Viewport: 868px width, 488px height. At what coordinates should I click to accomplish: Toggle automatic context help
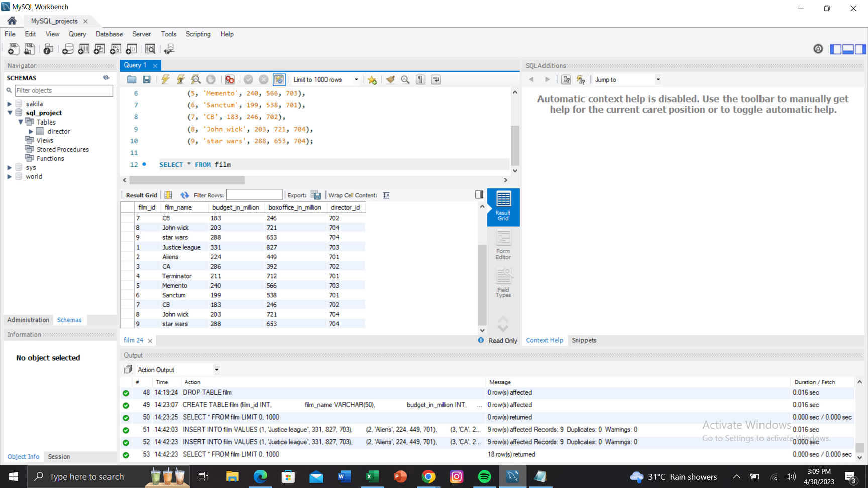(x=581, y=80)
